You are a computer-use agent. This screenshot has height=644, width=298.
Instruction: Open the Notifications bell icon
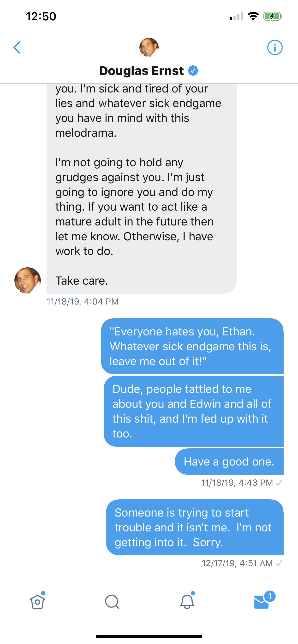(x=187, y=601)
